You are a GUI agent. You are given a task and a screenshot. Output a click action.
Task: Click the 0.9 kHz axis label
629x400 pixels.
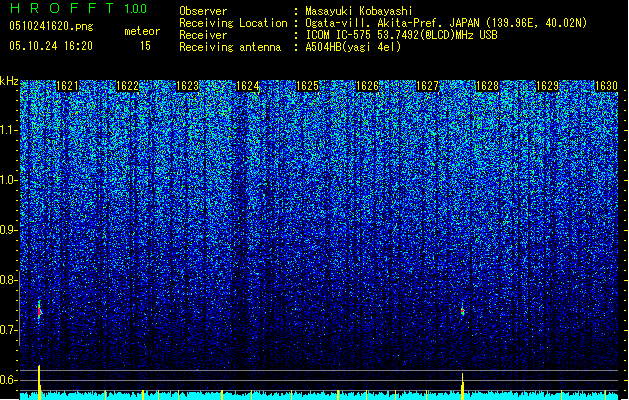tap(9, 230)
